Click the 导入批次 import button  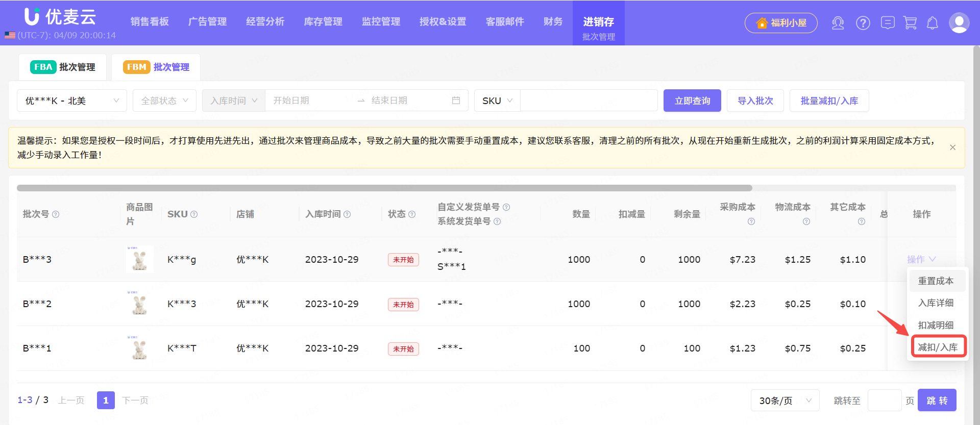pos(755,101)
